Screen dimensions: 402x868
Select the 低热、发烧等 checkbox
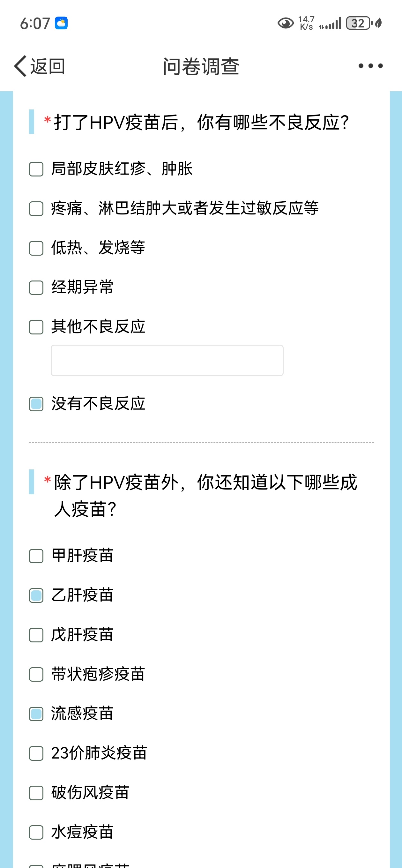pyautogui.click(x=36, y=248)
